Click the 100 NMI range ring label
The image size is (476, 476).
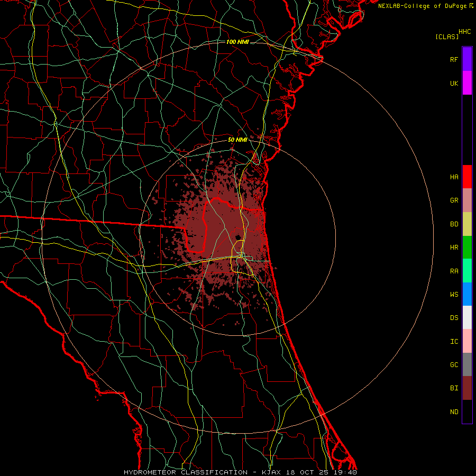tap(237, 42)
